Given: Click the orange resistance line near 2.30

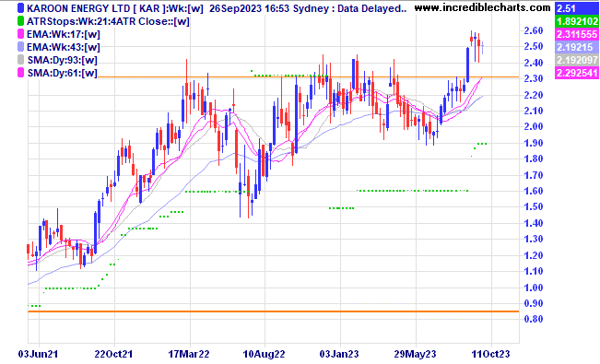Looking at the screenshot, I should tap(309, 76).
